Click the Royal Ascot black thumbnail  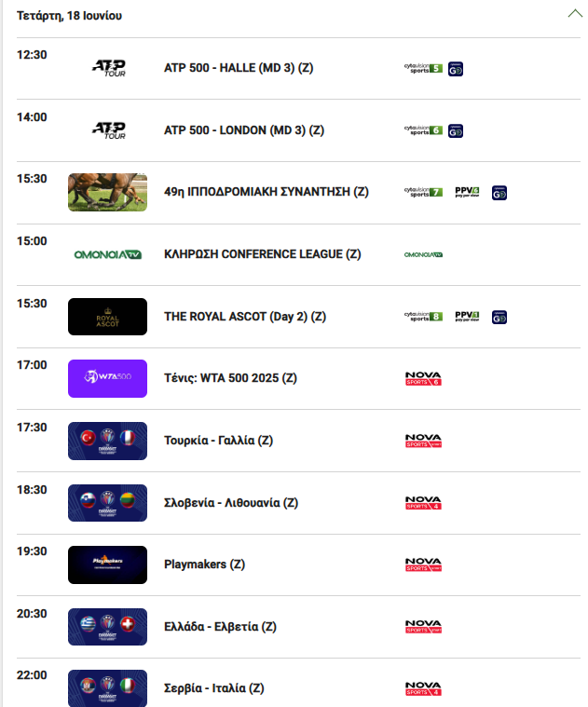coord(107,317)
